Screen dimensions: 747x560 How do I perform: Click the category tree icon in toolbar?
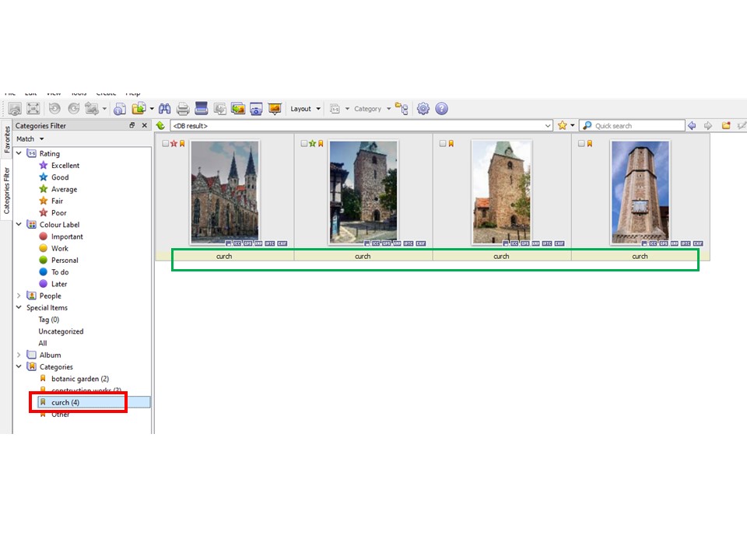click(402, 109)
